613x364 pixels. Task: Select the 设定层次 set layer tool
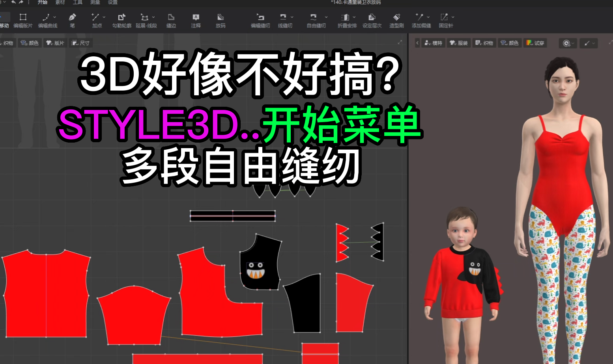click(372, 20)
